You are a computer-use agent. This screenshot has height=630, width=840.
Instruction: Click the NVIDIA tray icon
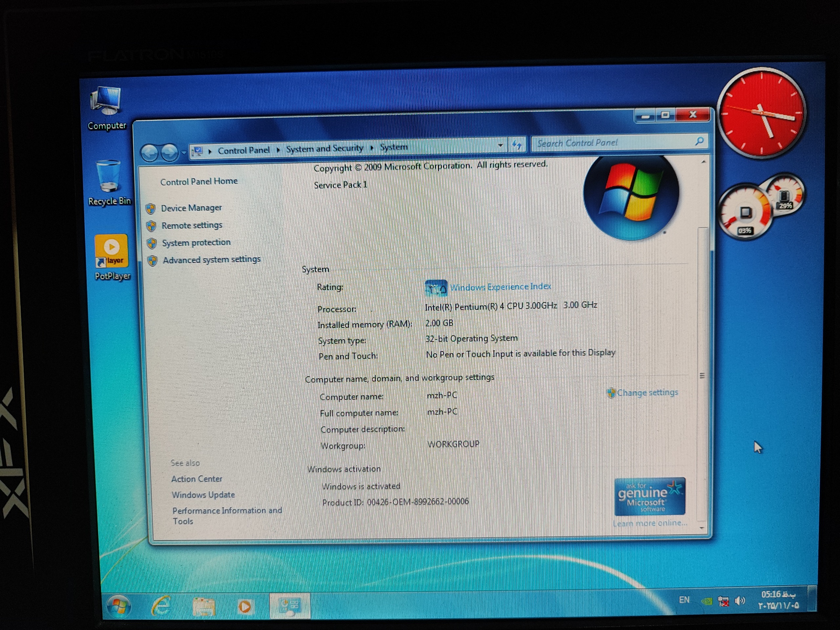pos(707,601)
